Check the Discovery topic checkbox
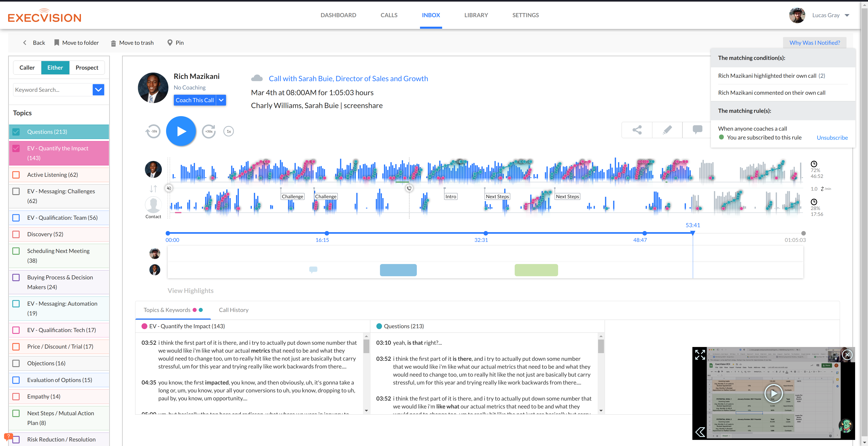The image size is (868, 446). (x=16, y=234)
